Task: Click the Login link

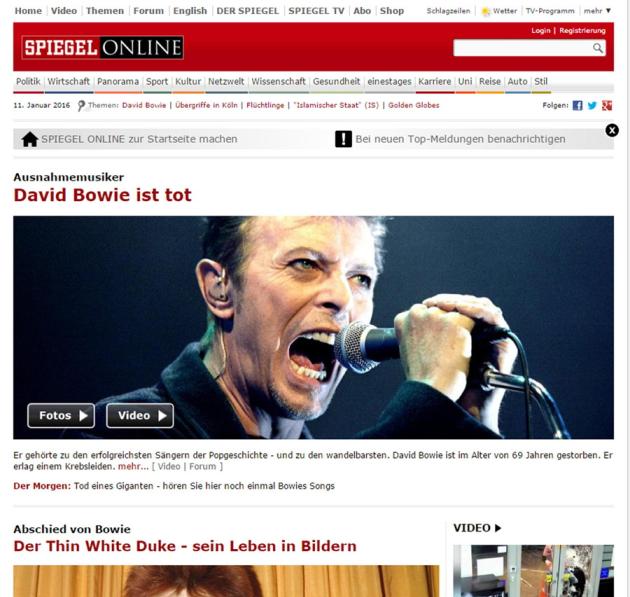Action: pyautogui.click(x=540, y=31)
